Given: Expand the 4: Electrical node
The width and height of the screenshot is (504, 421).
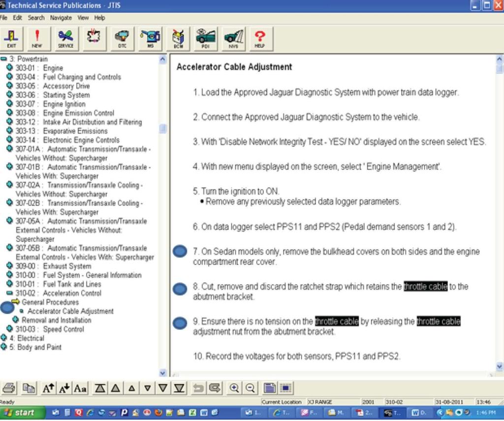Looking at the screenshot, I should [3, 338].
